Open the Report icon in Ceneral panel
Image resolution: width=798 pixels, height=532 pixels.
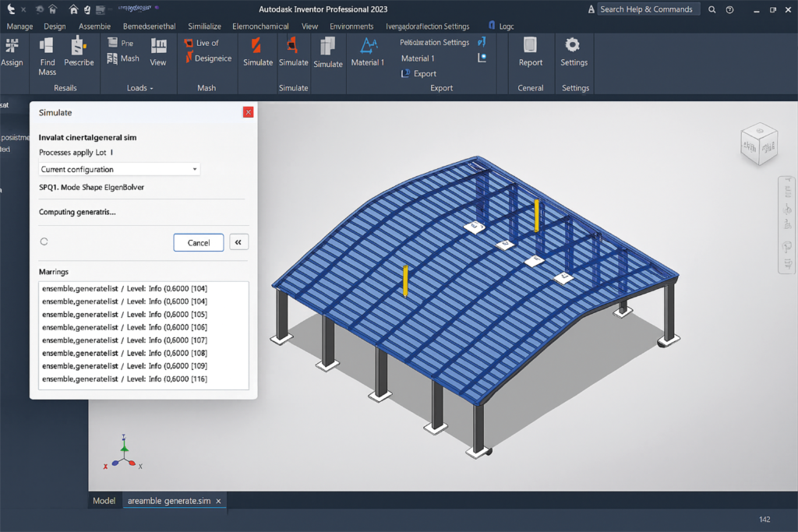click(530, 46)
